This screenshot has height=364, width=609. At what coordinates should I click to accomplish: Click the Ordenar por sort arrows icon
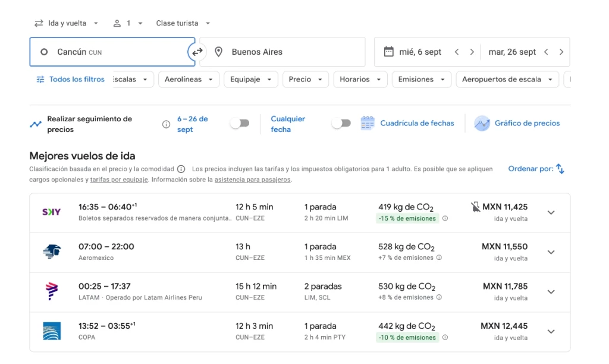(560, 169)
